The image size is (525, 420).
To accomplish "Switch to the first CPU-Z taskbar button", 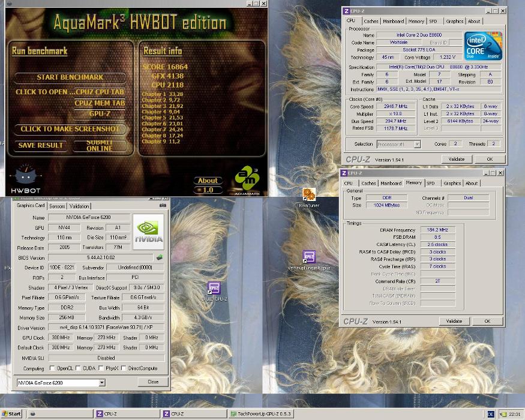I will point(127,414).
